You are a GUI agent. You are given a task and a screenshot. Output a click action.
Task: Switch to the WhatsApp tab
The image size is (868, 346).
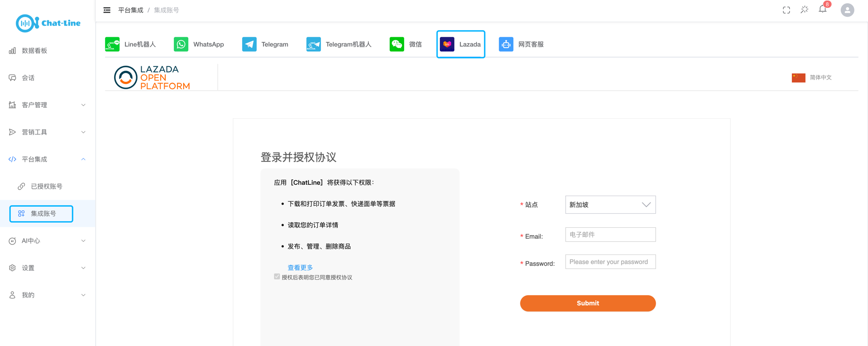pyautogui.click(x=199, y=44)
